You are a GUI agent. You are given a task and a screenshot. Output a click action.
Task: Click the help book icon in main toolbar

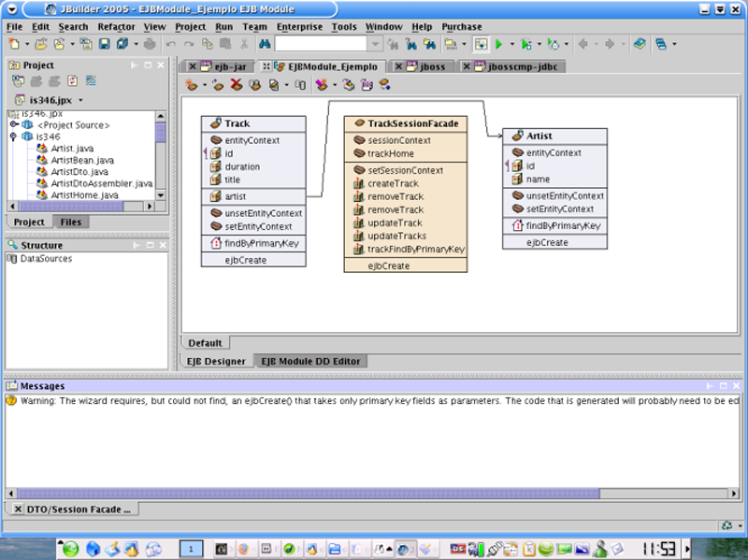(x=640, y=44)
